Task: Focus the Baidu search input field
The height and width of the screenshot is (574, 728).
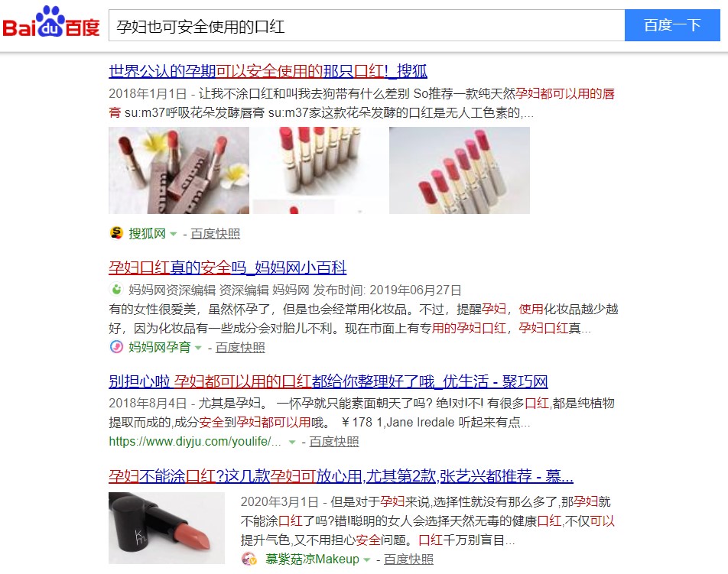Action: click(367, 25)
